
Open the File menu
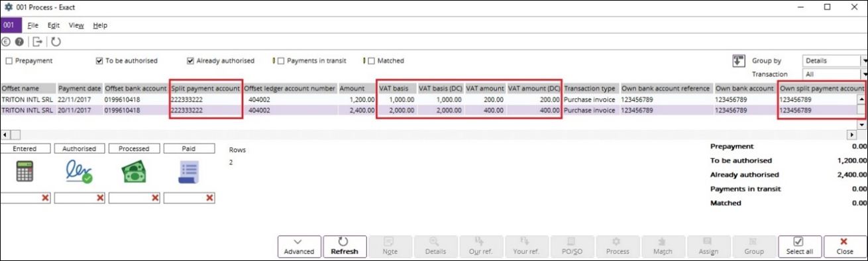pyautogui.click(x=33, y=25)
